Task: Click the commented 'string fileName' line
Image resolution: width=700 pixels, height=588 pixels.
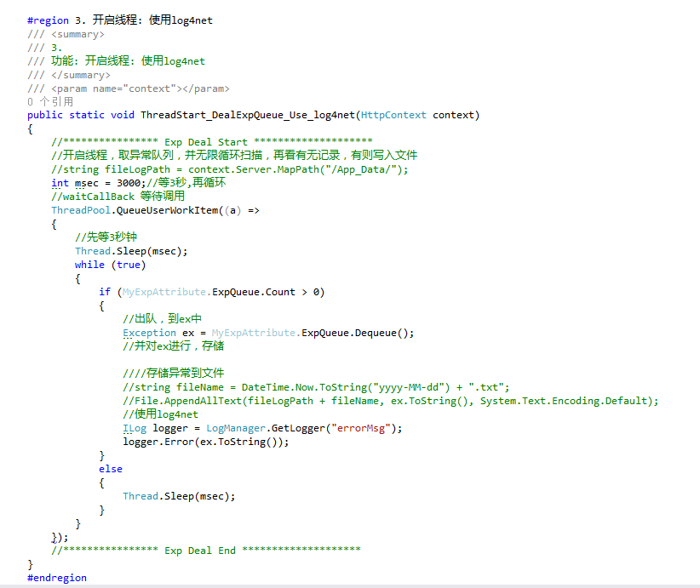Action: click(316, 387)
